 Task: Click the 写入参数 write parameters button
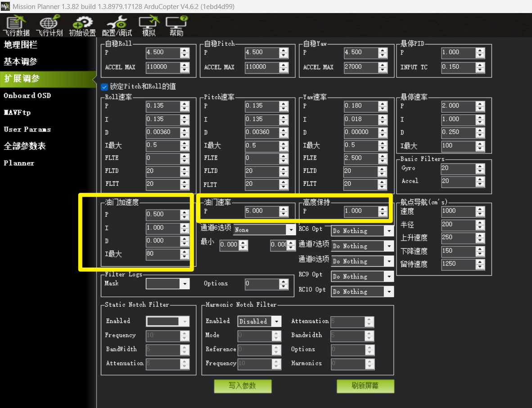click(x=243, y=386)
